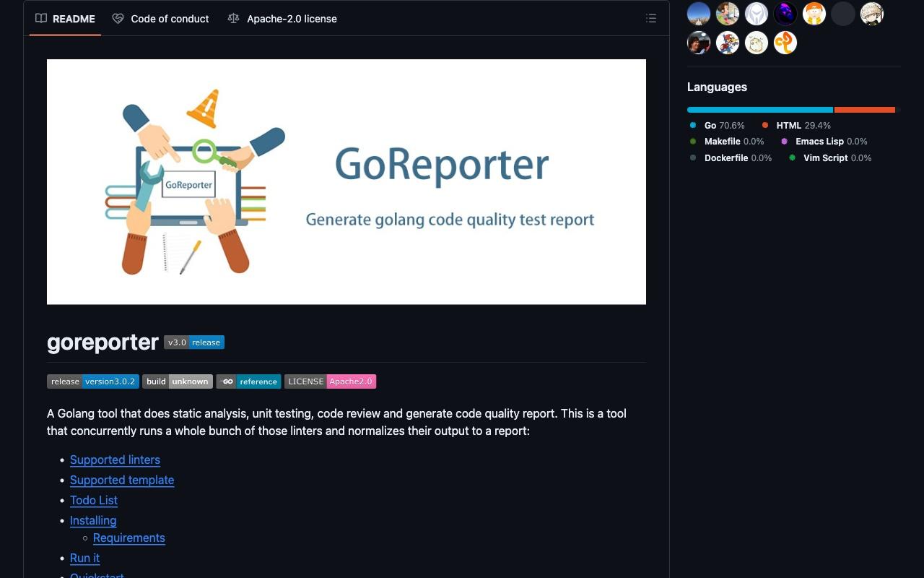This screenshot has width=924, height=578.
Task: Click the release version3.0.2 badge
Action: (93, 381)
